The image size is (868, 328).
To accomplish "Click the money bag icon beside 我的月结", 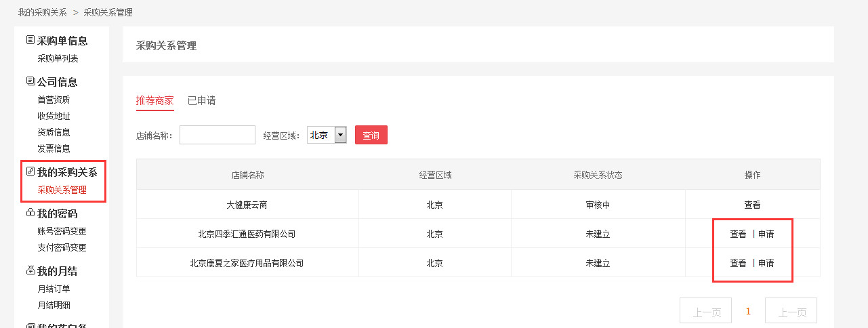I will pos(30,271).
